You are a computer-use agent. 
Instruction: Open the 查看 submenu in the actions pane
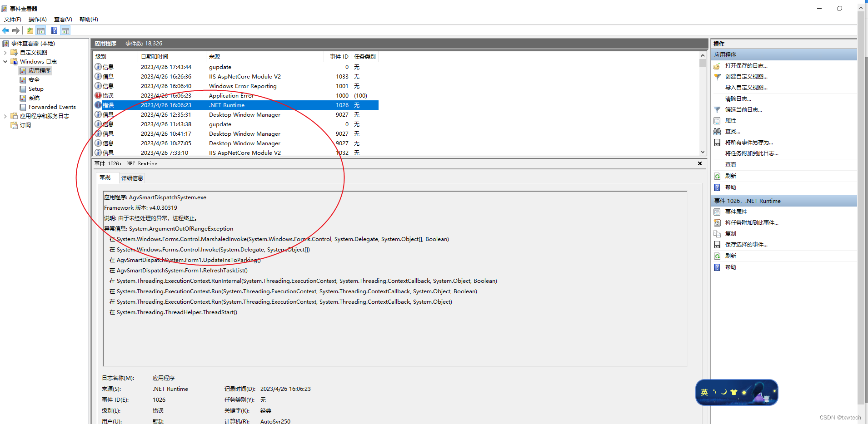731,165
